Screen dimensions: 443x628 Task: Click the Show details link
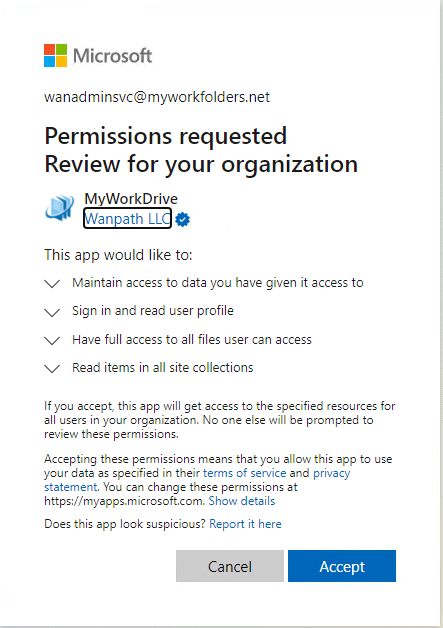pos(242,501)
